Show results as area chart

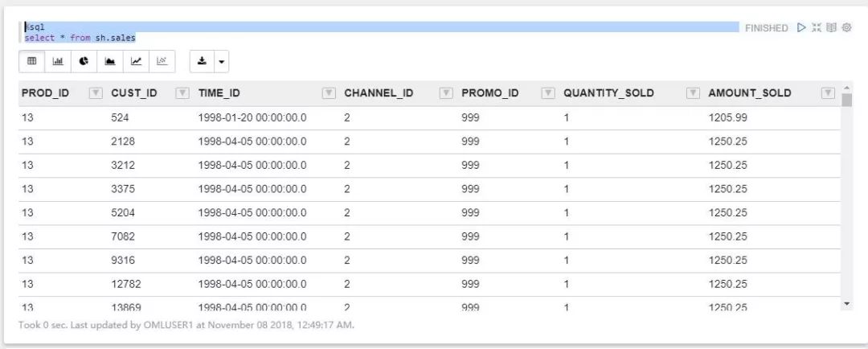[110, 60]
